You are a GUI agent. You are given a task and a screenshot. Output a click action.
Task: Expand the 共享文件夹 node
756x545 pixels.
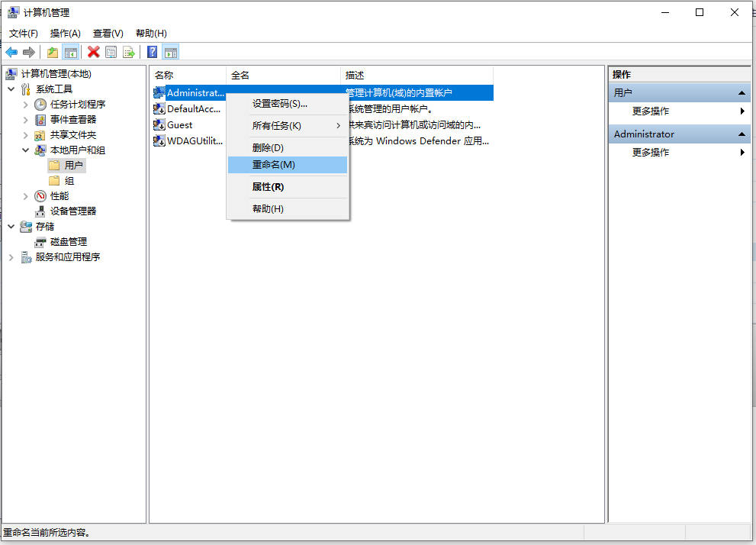pos(25,135)
